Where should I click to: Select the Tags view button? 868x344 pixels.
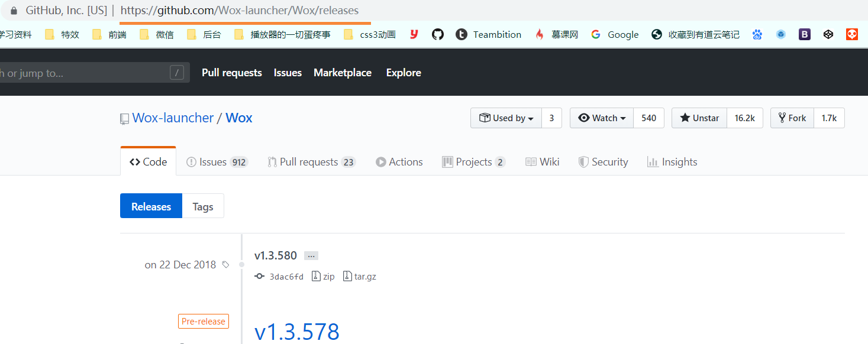point(202,206)
